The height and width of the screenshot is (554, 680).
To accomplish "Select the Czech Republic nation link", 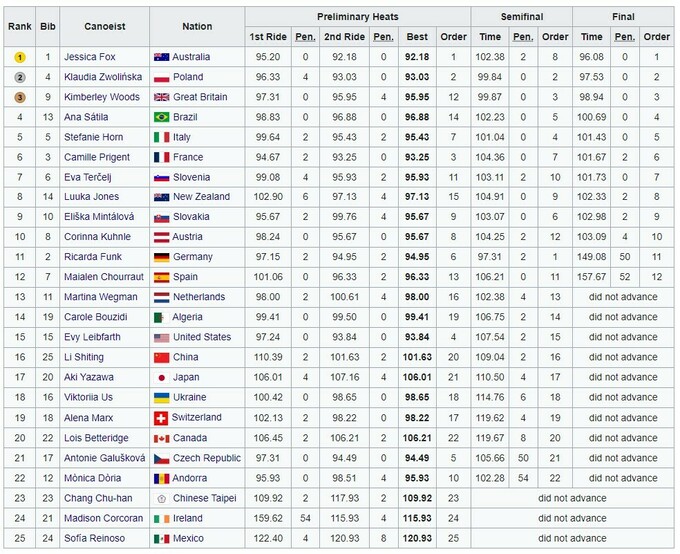I will pos(207,458).
